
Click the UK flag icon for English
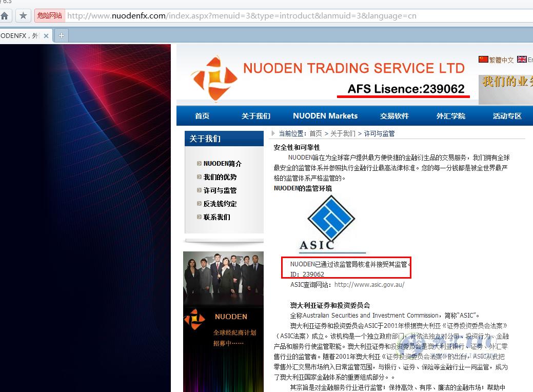pyautogui.click(x=522, y=60)
